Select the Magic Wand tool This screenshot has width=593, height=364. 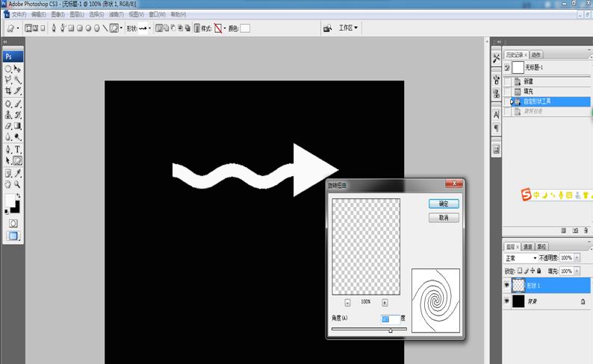(x=17, y=80)
